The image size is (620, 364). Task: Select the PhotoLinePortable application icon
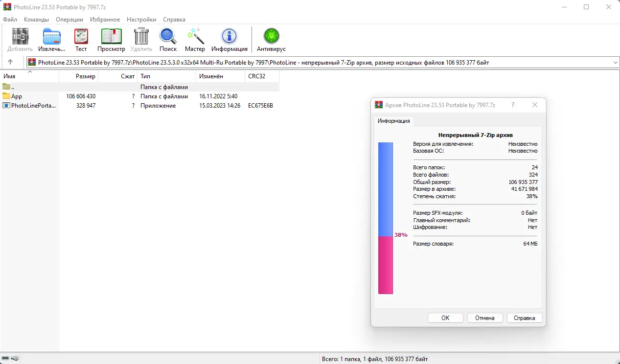[x=6, y=105]
